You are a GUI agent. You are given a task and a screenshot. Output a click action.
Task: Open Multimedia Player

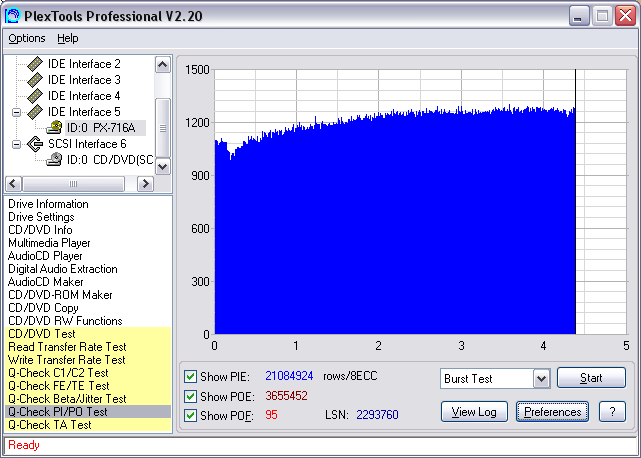[x=49, y=243]
